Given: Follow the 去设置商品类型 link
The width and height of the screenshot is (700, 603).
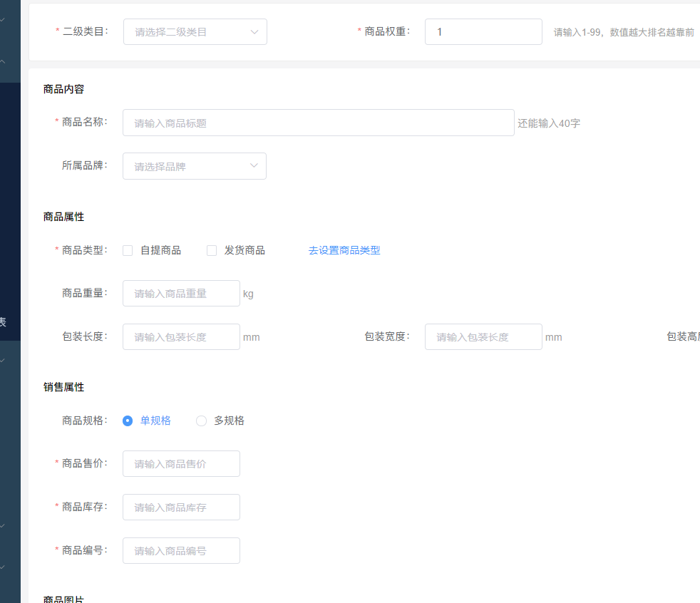Looking at the screenshot, I should pos(344,250).
